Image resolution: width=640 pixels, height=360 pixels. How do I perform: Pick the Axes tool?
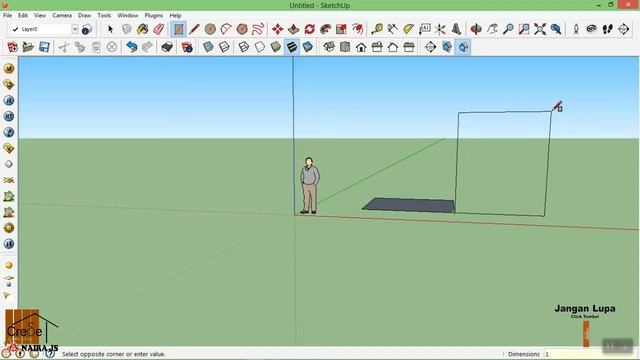click(440, 29)
